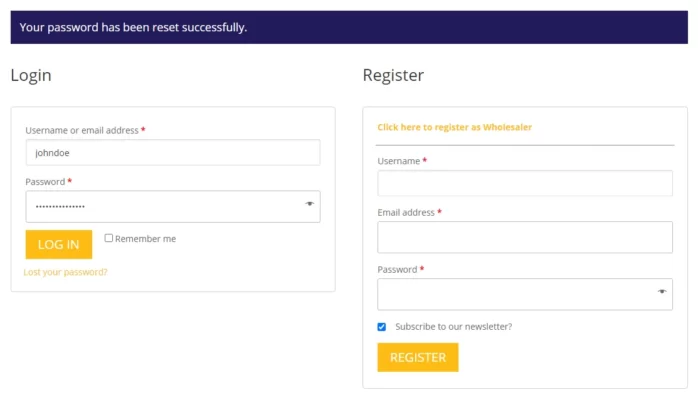Image resolution: width=698 pixels, height=400 pixels.
Task: Show the register password via eye icon
Action: pos(662,291)
